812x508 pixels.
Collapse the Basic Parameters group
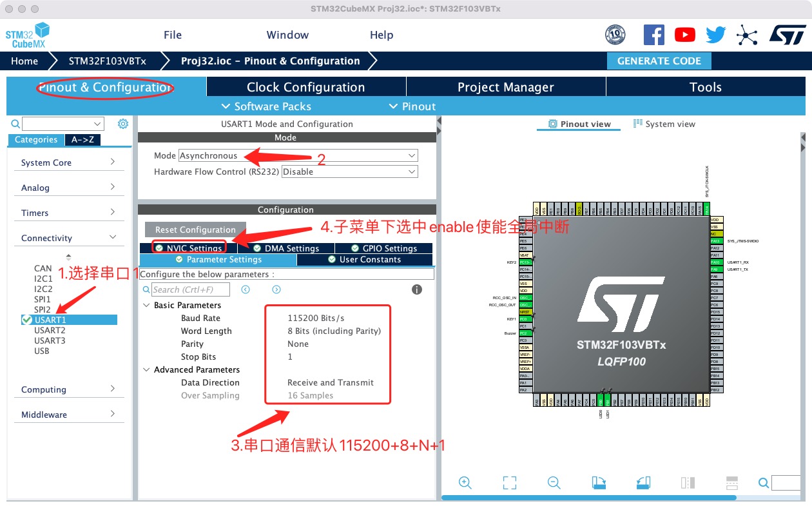point(146,305)
